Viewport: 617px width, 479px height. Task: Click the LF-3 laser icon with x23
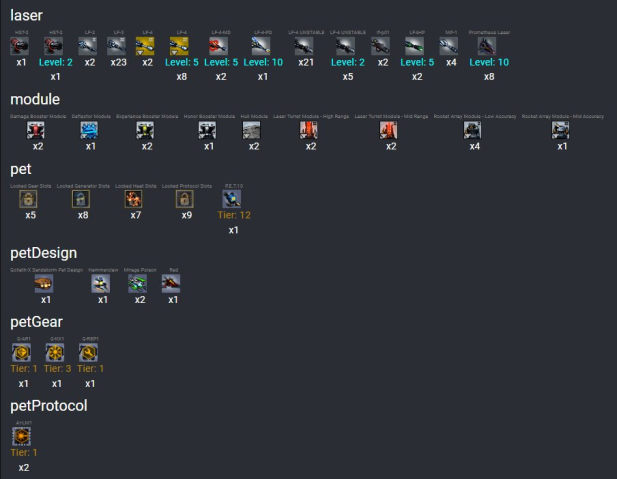tap(116, 46)
